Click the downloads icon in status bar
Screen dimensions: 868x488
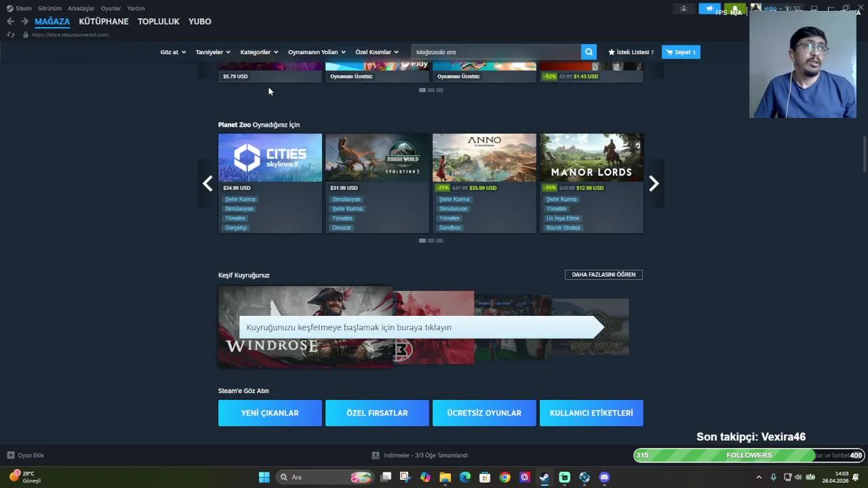click(x=376, y=455)
